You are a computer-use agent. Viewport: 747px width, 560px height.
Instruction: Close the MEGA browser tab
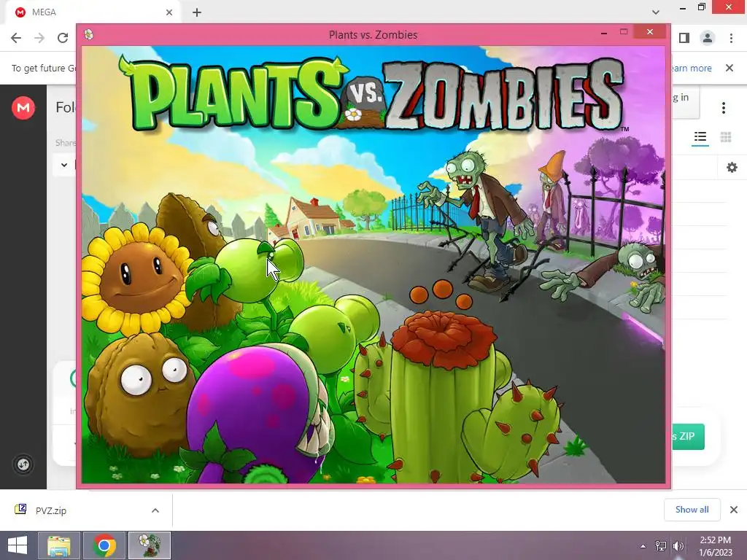coord(169,12)
